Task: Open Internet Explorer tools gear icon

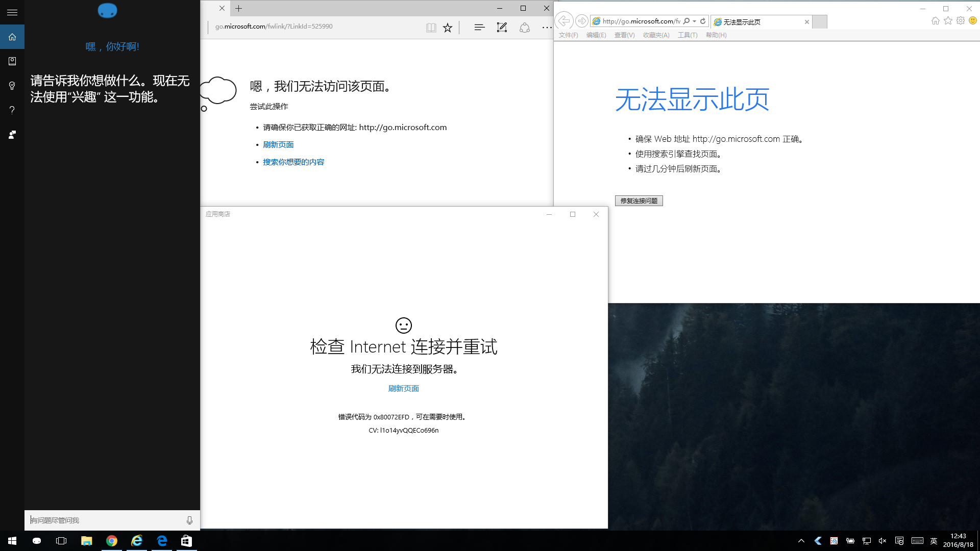Action: (x=961, y=21)
